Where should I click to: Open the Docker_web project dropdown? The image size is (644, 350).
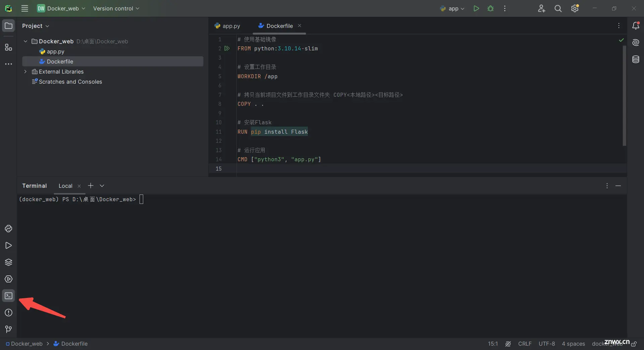[x=61, y=8]
